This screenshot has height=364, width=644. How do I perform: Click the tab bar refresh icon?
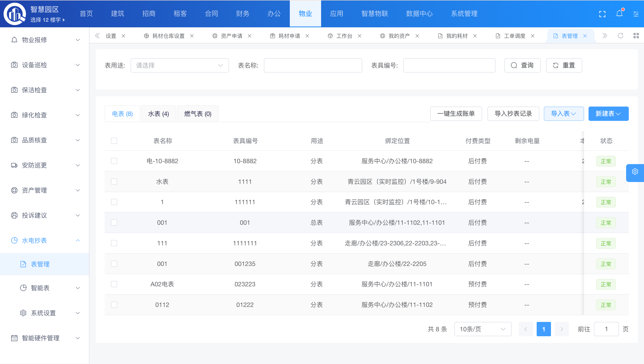(621, 36)
